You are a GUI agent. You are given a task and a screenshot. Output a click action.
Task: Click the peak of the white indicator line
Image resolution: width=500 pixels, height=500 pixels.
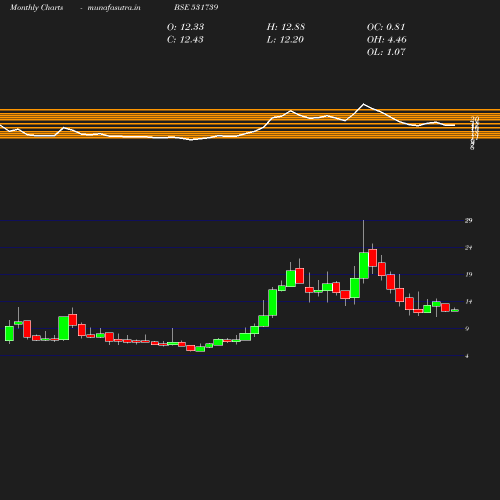pyautogui.click(x=364, y=104)
